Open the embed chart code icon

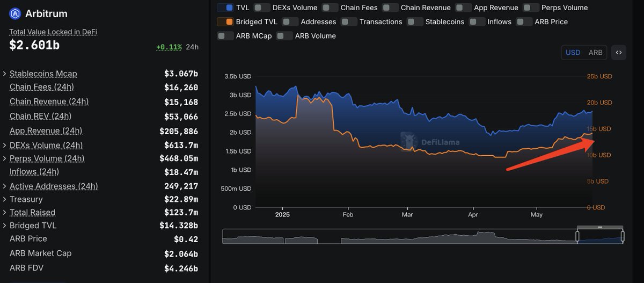click(x=619, y=53)
